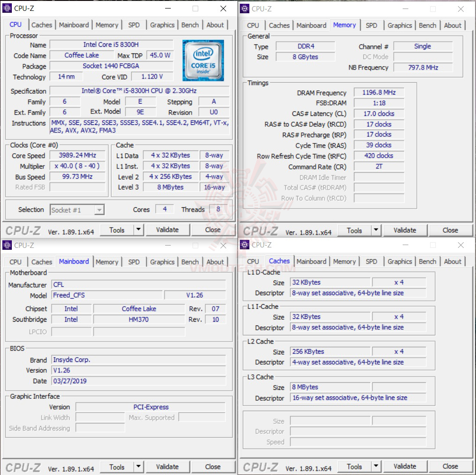Viewport: 476px width, 475px height.
Task: Open Graphics tab in the CPU window
Action: [162, 25]
